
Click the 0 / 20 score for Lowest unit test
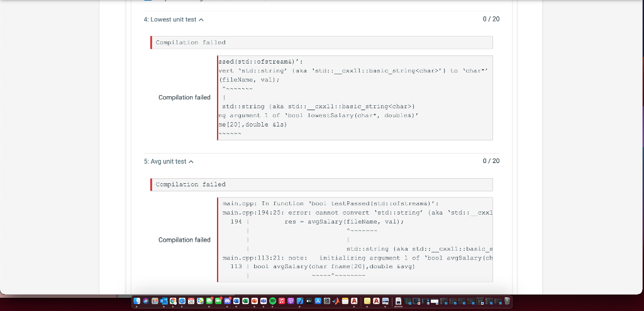click(491, 19)
